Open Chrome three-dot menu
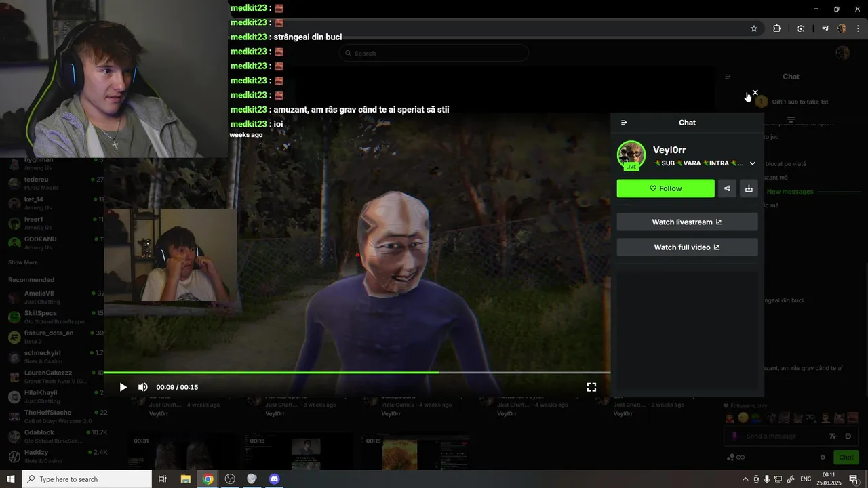 (x=858, y=28)
